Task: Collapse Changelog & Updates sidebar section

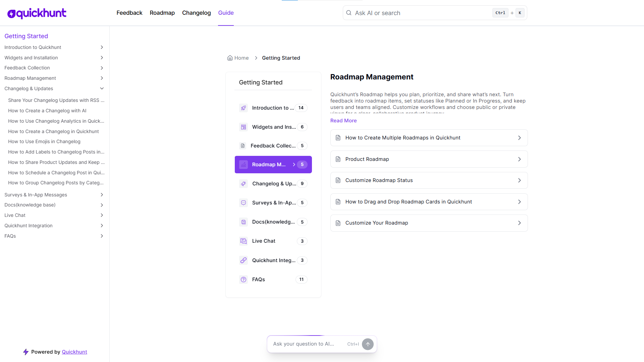Action: pos(102,88)
